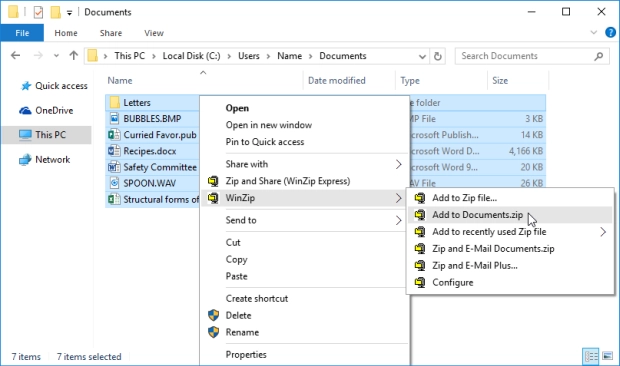Screen dimensions: 620x366
Task: Go up one folder level with Up arrow
Action: click(74, 56)
